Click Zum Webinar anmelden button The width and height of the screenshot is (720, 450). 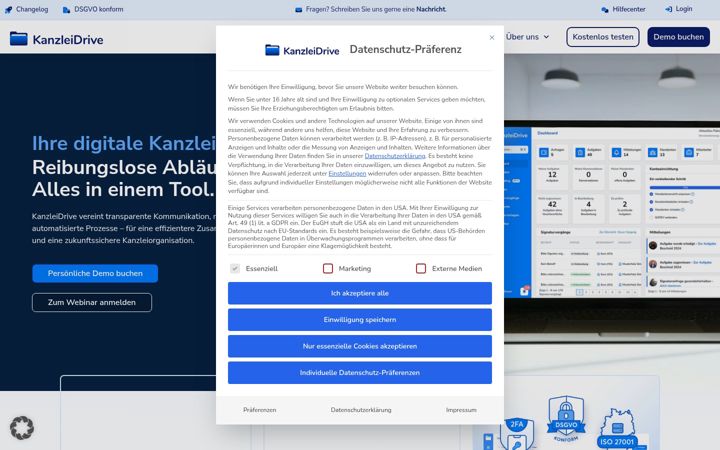tap(92, 302)
